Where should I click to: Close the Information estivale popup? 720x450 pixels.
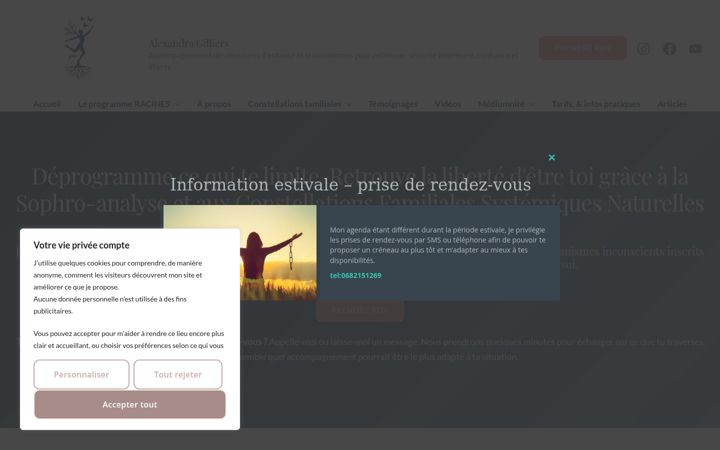point(551,158)
